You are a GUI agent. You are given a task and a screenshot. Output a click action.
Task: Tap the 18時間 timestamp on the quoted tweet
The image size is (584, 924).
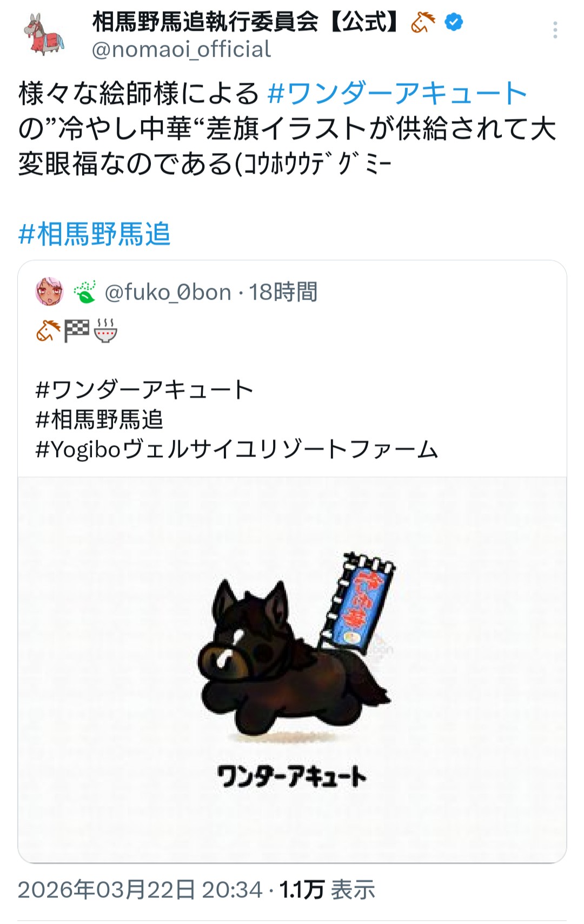click(x=283, y=292)
